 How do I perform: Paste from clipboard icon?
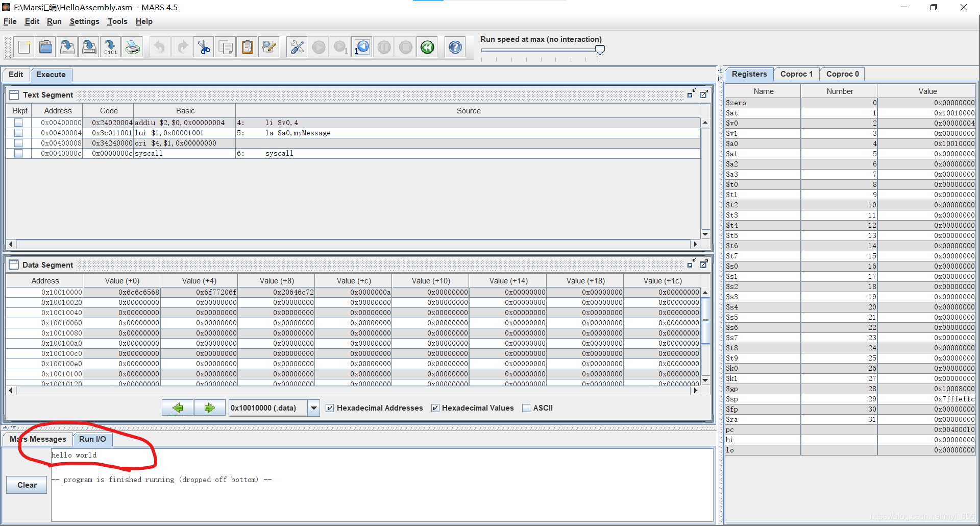247,47
